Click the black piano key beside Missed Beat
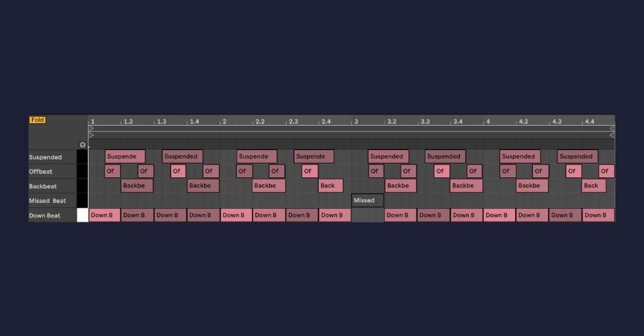644x336 pixels. [82, 200]
